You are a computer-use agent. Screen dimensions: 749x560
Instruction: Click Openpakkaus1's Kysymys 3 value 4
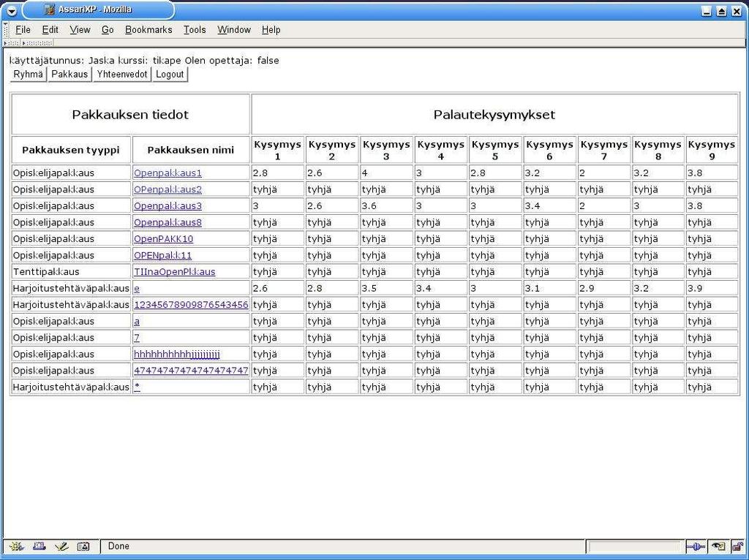pyautogui.click(x=365, y=173)
